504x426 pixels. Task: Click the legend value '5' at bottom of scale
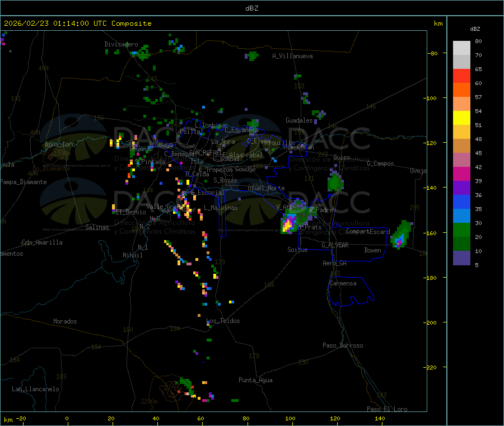477,265
